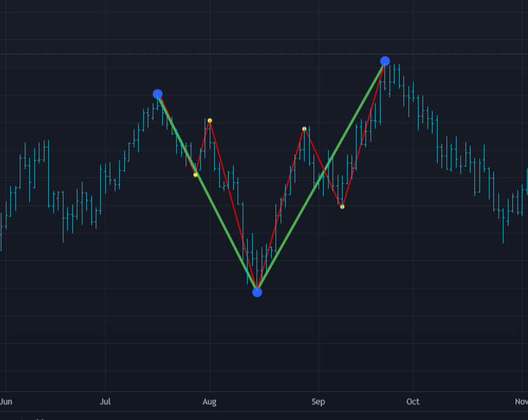Image resolution: width=528 pixels, height=420 pixels.
Task: Click the 'Jul' label on the time axis
Action: [x=105, y=402]
